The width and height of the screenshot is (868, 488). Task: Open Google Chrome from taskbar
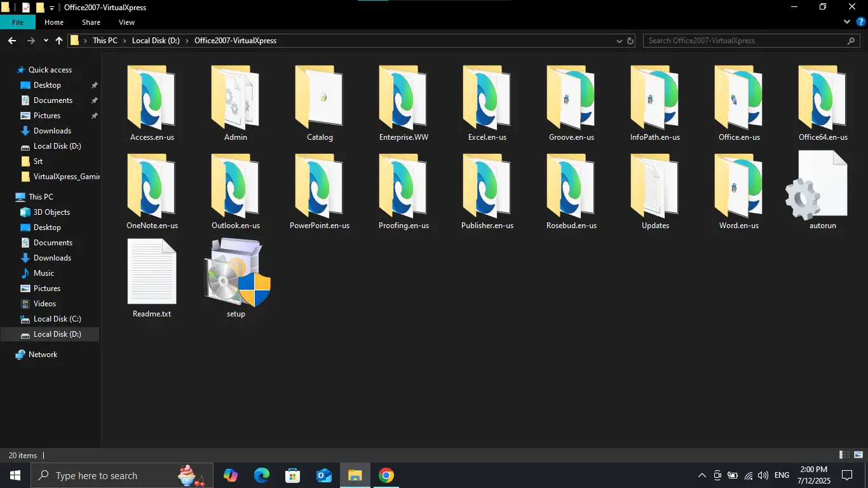(386, 475)
